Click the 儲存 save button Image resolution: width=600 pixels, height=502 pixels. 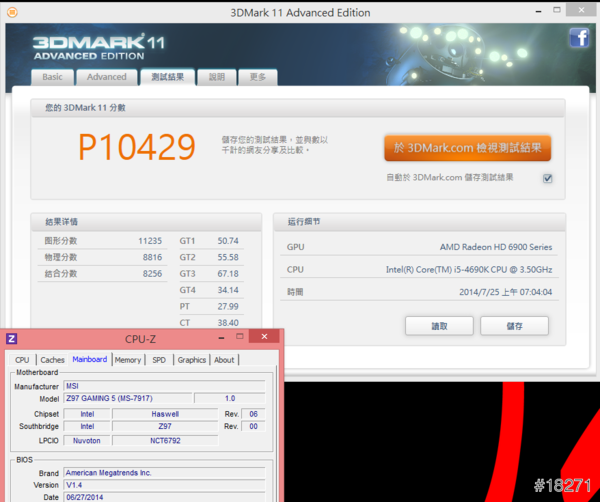point(514,326)
